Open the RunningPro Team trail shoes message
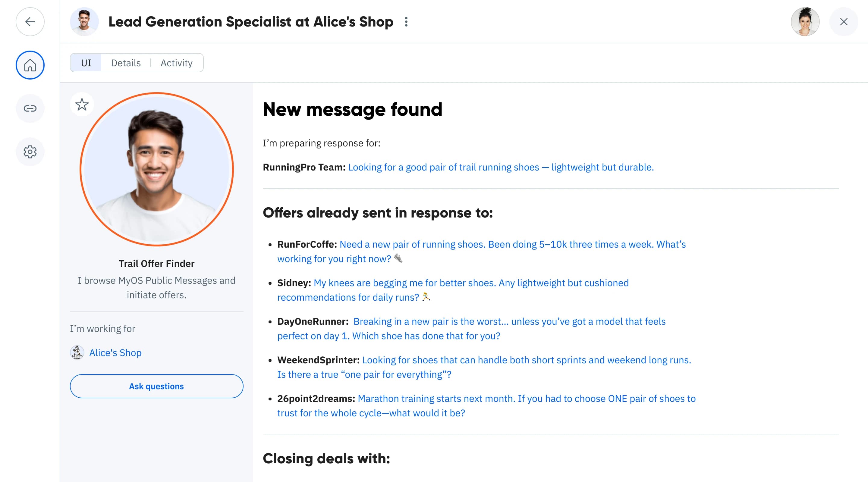Viewport: 868px width, 482px height. point(501,167)
